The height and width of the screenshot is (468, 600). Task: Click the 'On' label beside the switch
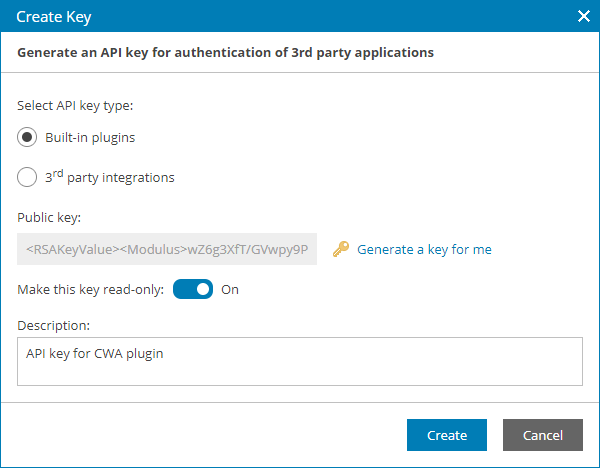230,290
